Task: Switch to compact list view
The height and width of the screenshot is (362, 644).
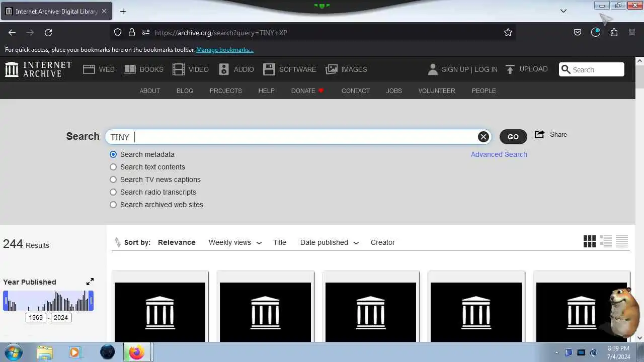Action: point(622,241)
